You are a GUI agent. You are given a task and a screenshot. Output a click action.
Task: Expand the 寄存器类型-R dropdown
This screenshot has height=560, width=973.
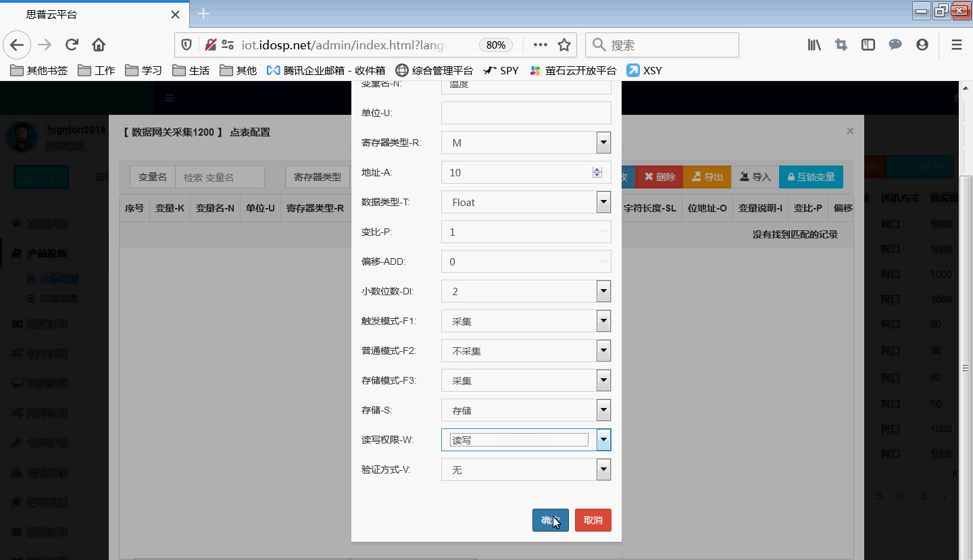point(603,143)
